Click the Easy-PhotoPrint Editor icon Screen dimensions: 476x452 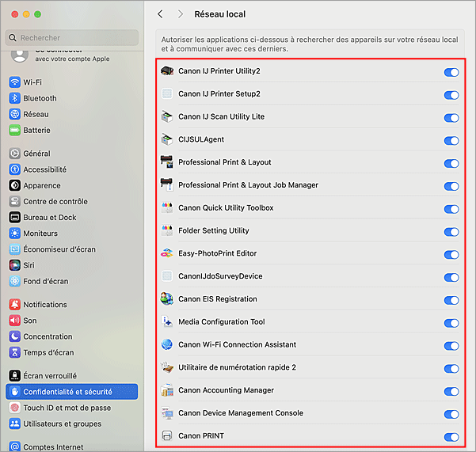point(166,254)
